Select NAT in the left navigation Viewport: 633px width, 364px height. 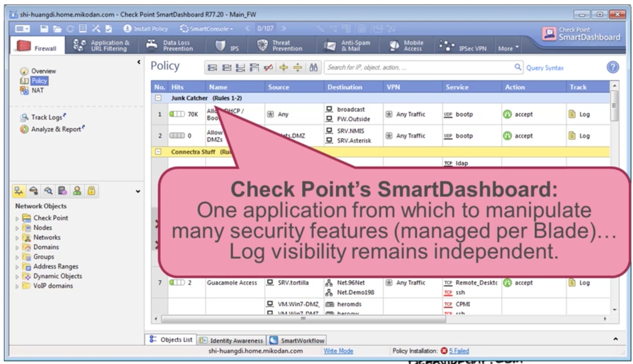tap(37, 91)
